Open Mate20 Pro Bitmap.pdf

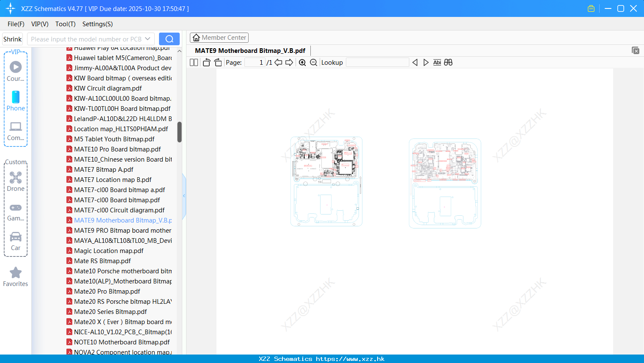(107, 291)
